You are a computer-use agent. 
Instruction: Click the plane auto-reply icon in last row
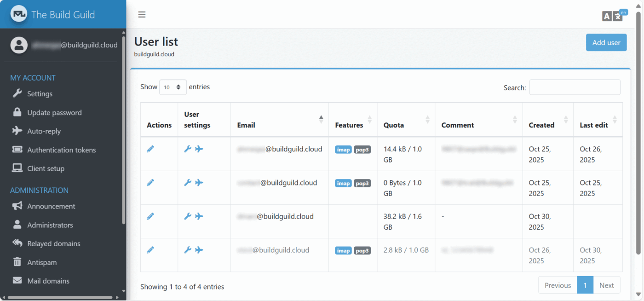click(x=199, y=250)
